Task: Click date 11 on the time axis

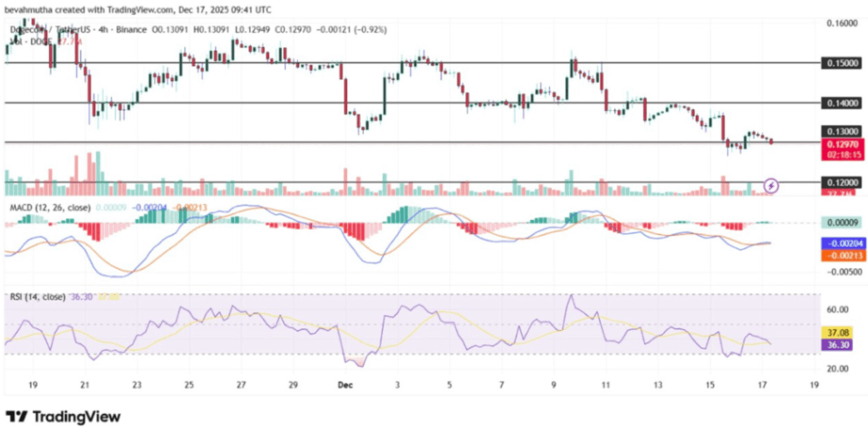Action: (x=606, y=385)
